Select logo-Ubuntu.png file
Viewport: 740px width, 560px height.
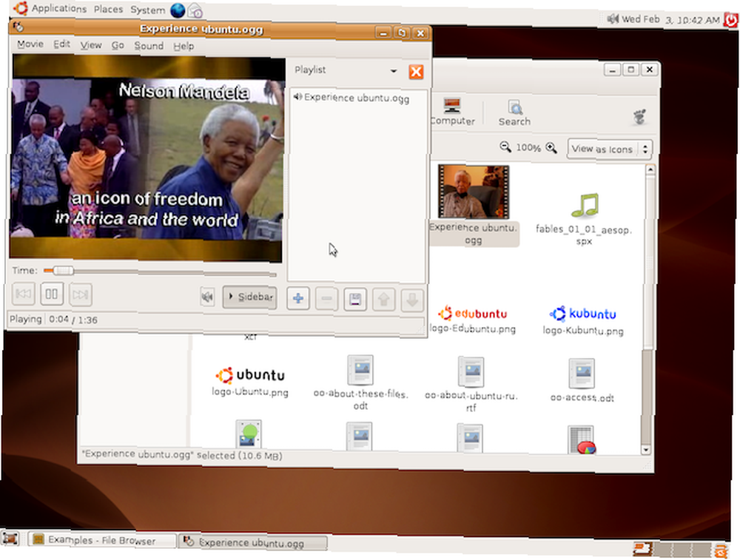click(250, 381)
